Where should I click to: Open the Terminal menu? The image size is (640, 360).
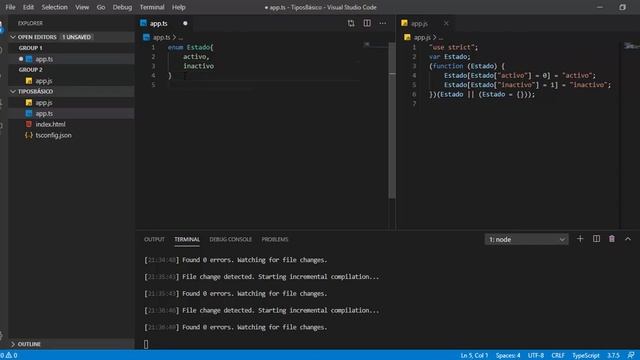[x=152, y=7]
